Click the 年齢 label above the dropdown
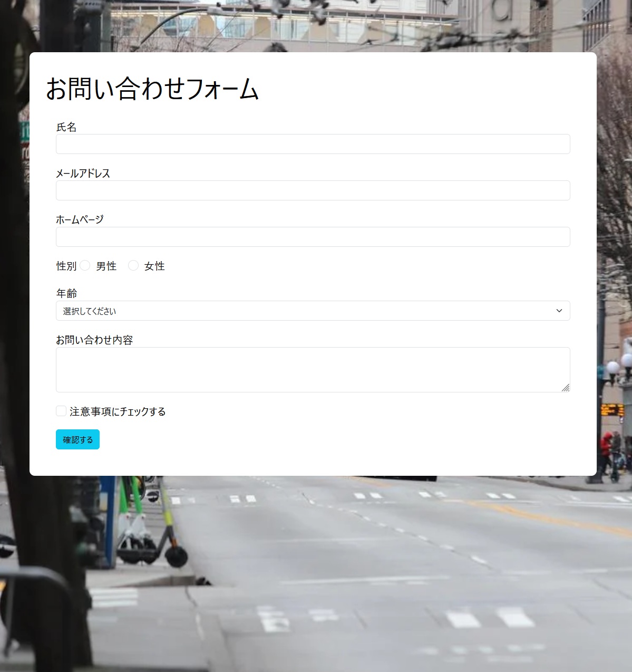Viewport: 632px width, 672px height. tap(65, 293)
